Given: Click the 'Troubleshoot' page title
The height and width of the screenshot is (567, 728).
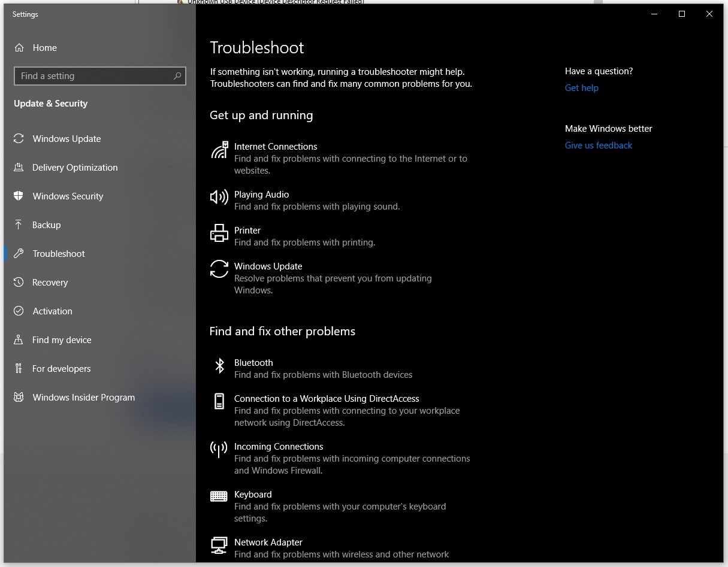Looking at the screenshot, I should (257, 48).
